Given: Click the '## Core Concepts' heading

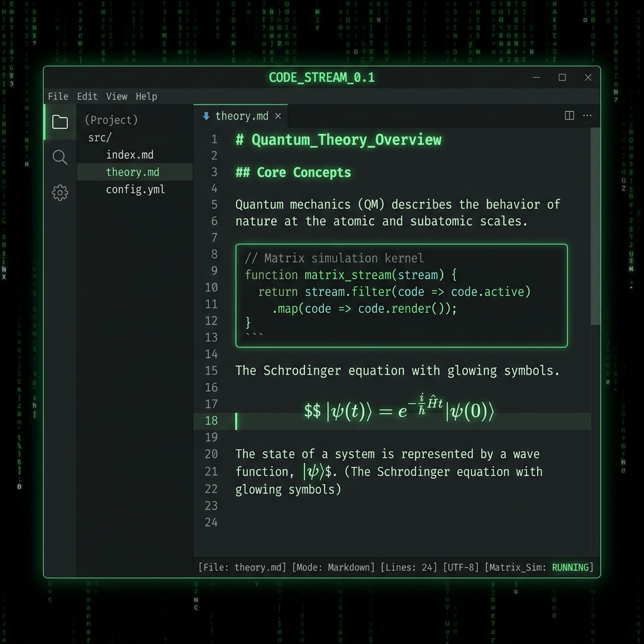Looking at the screenshot, I should pyautogui.click(x=293, y=172).
